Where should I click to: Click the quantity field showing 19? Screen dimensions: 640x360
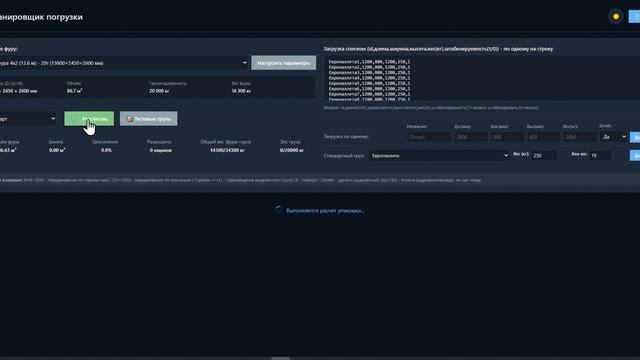coord(600,156)
